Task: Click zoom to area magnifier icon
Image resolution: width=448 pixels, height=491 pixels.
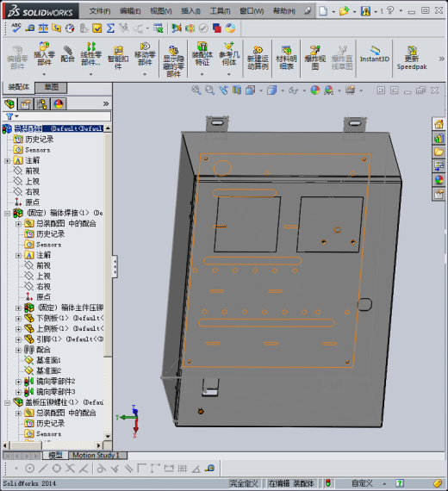Action: (x=209, y=90)
